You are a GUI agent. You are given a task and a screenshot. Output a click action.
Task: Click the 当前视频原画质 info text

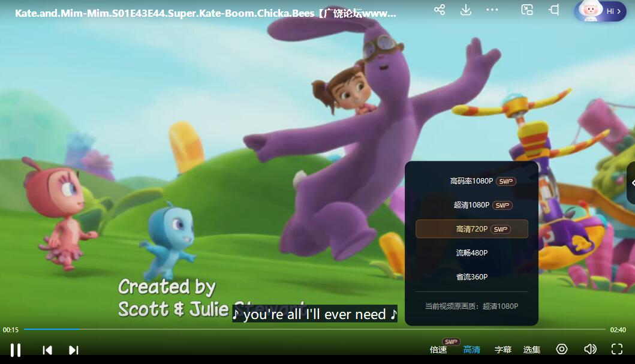(x=471, y=306)
